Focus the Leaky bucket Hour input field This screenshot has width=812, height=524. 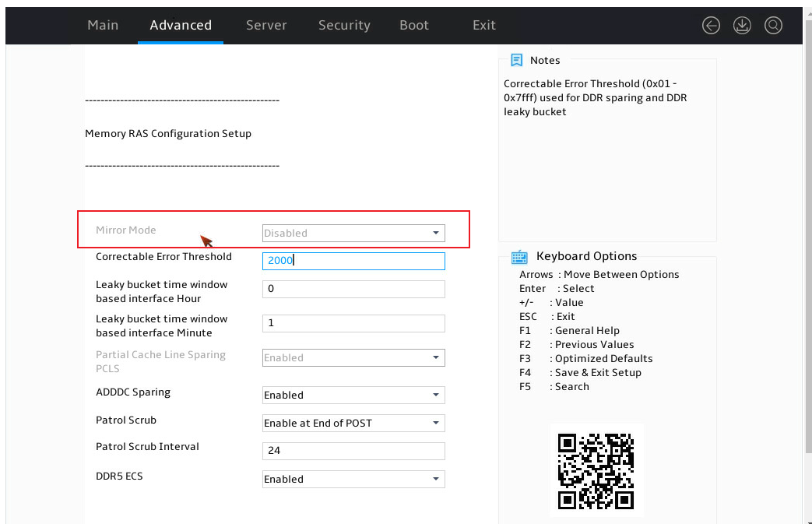(353, 289)
